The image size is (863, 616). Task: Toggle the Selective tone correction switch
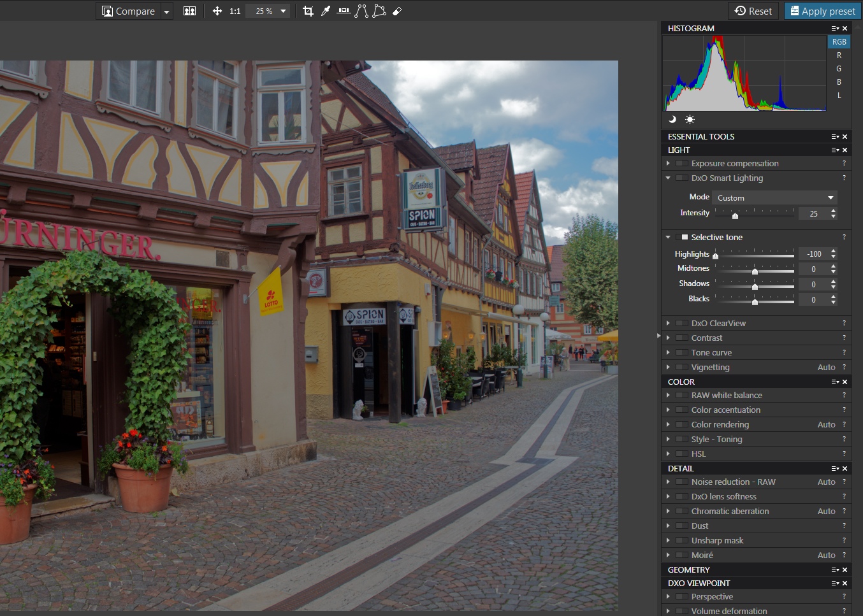pyautogui.click(x=682, y=237)
